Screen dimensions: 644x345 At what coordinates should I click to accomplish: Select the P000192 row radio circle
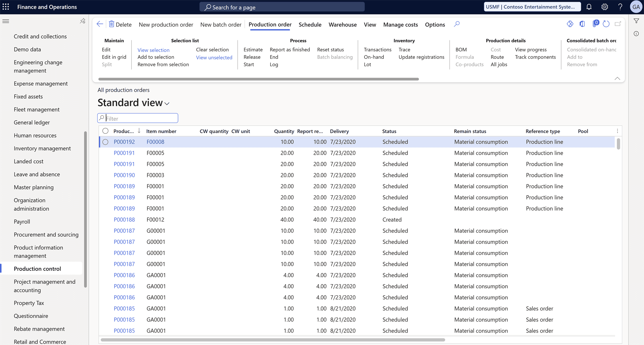(105, 142)
